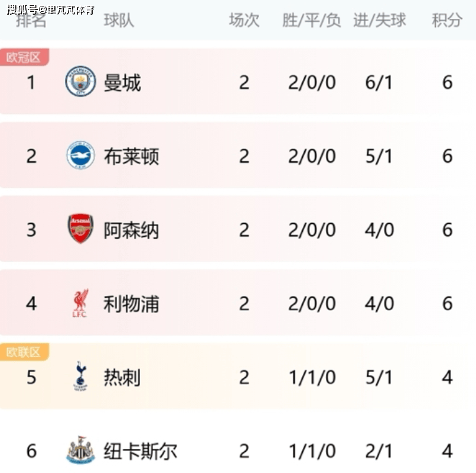The height and width of the screenshot is (473, 476).
Task: Open the 纽卡斯尔 team name
Action: [141, 451]
